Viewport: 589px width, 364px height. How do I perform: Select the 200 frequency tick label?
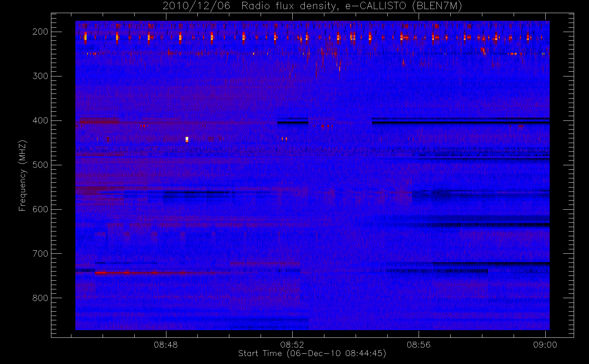click(40, 32)
